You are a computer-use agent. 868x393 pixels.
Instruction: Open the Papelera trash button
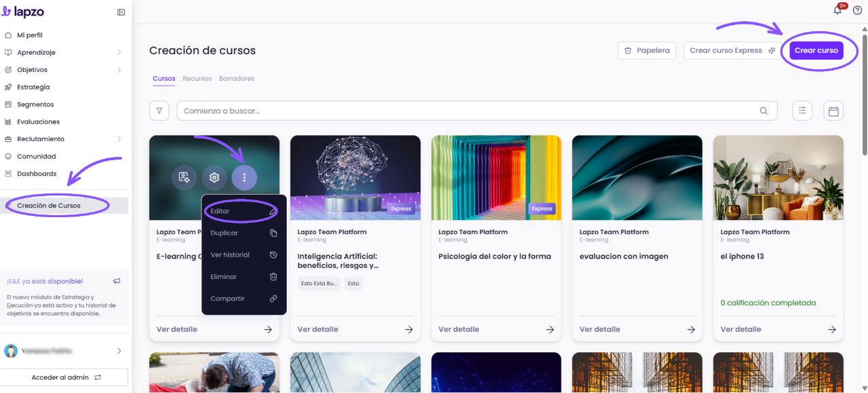click(647, 50)
